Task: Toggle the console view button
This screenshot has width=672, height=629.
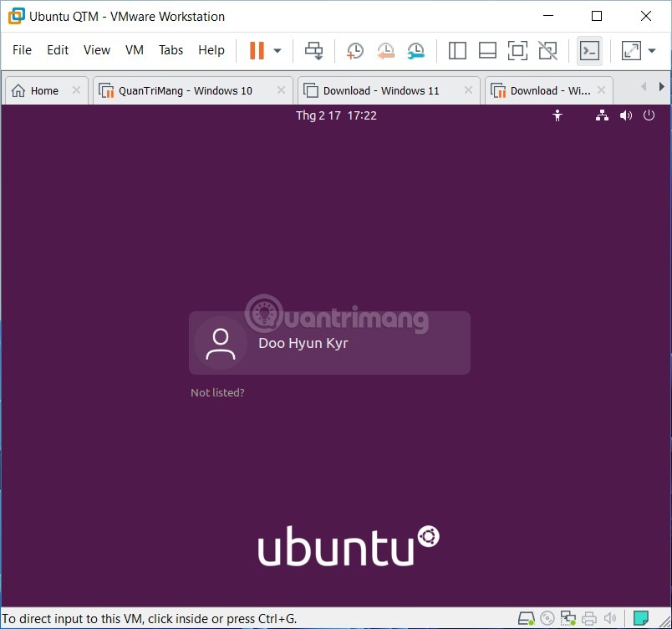Action: (589, 50)
